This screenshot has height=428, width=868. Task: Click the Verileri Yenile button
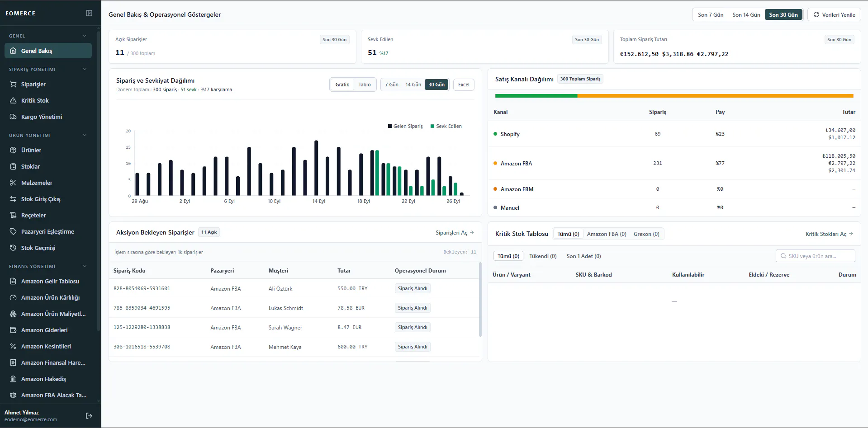834,14
